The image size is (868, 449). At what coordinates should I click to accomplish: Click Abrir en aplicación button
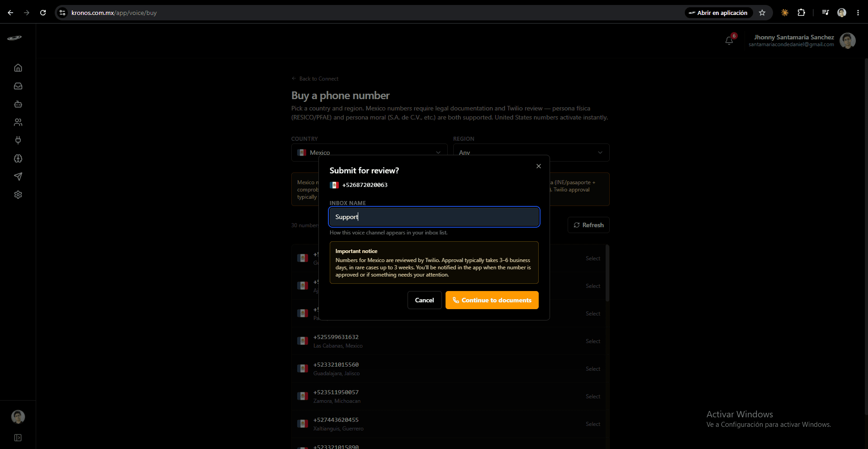[x=718, y=13]
